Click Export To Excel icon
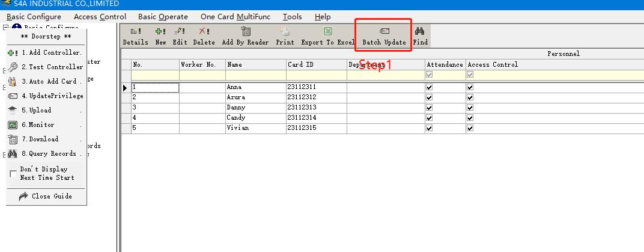 (x=328, y=32)
